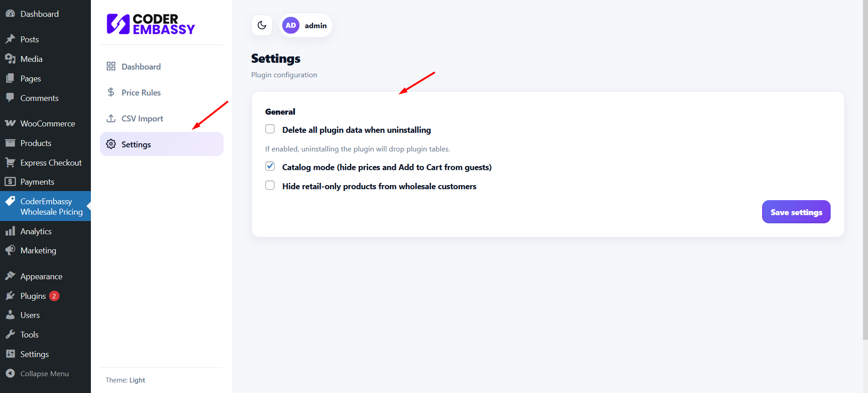Click the Save settings button
This screenshot has height=393, width=868.
pos(796,212)
